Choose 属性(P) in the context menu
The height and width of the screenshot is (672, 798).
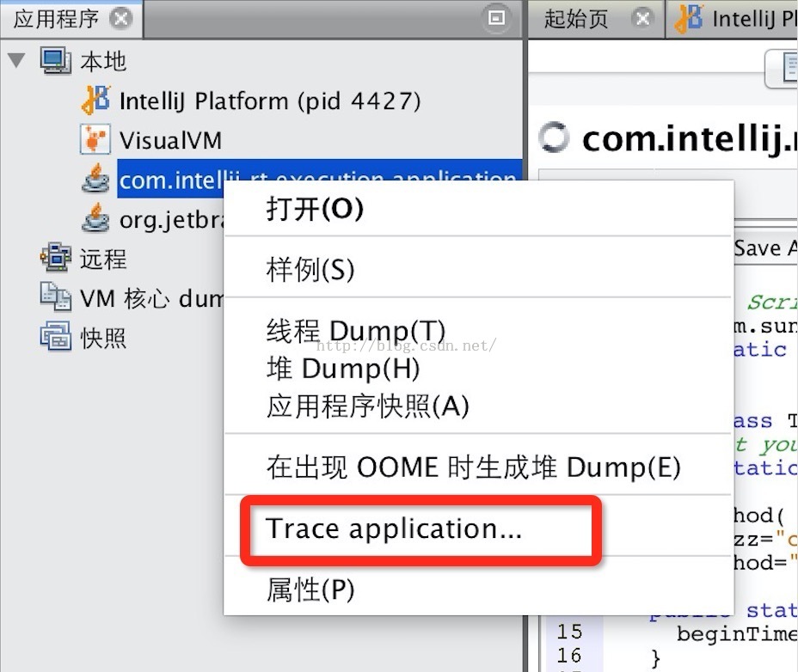pyautogui.click(x=478, y=590)
